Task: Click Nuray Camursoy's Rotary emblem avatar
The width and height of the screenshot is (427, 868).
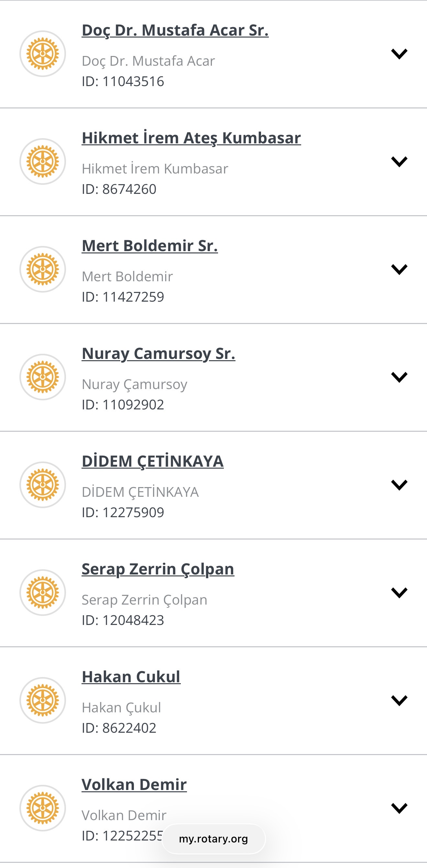Action: point(43,377)
